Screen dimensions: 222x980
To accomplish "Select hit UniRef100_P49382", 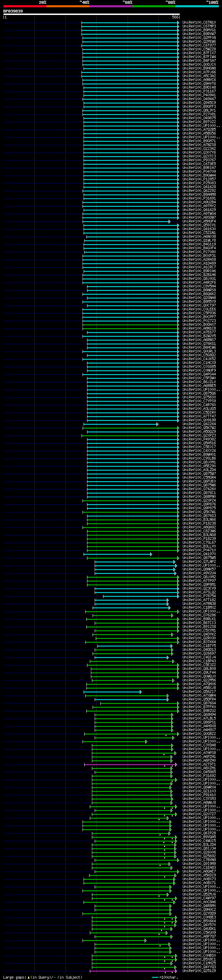I will tap(199, 439).
